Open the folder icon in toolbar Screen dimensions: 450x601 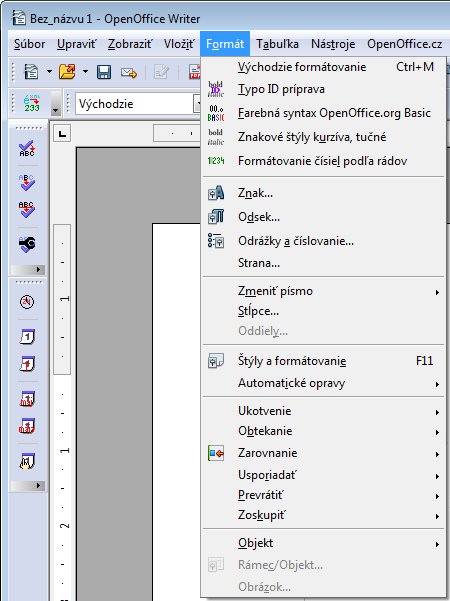[67, 72]
